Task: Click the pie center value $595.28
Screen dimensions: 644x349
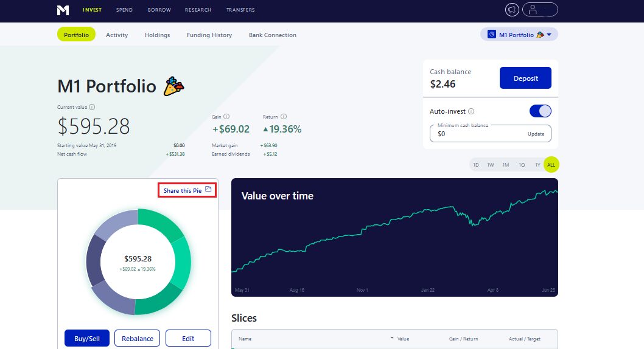Action: (x=138, y=258)
